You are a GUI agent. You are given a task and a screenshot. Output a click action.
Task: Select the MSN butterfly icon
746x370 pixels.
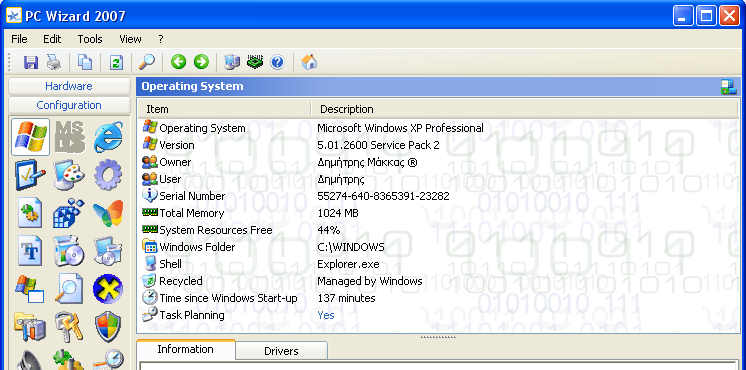[x=108, y=214]
